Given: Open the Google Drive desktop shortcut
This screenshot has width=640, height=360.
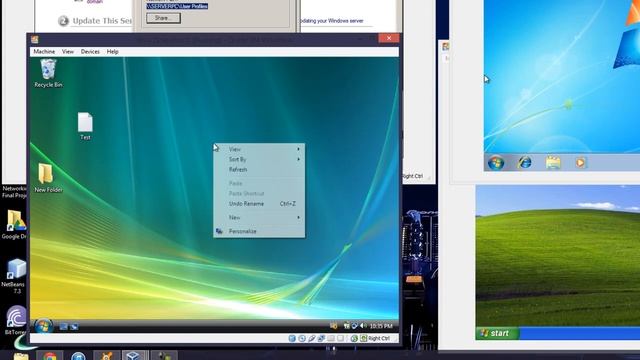Looking at the screenshot, I should pos(15,224).
